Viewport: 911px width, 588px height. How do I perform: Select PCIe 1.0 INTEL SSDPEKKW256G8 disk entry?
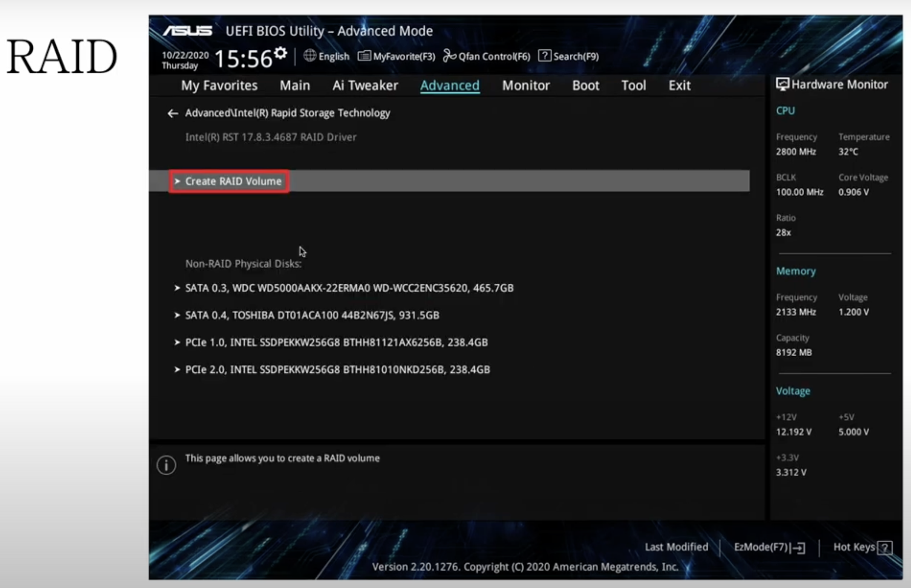point(337,343)
